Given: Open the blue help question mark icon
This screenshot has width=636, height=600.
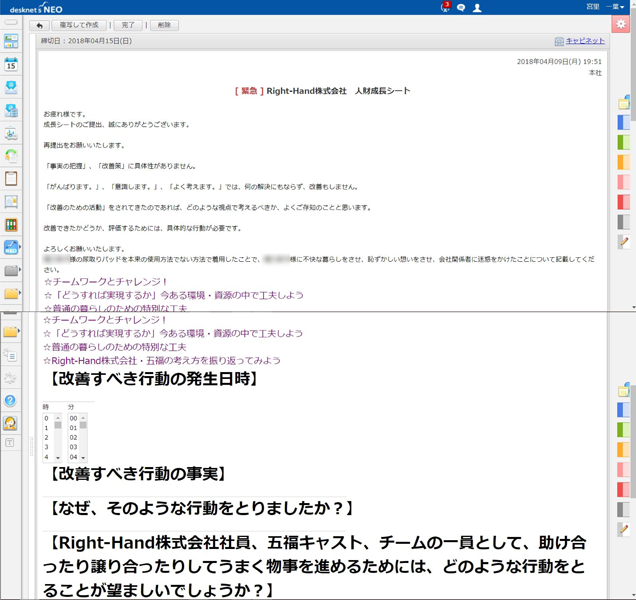Looking at the screenshot, I should (x=11, y=401).
